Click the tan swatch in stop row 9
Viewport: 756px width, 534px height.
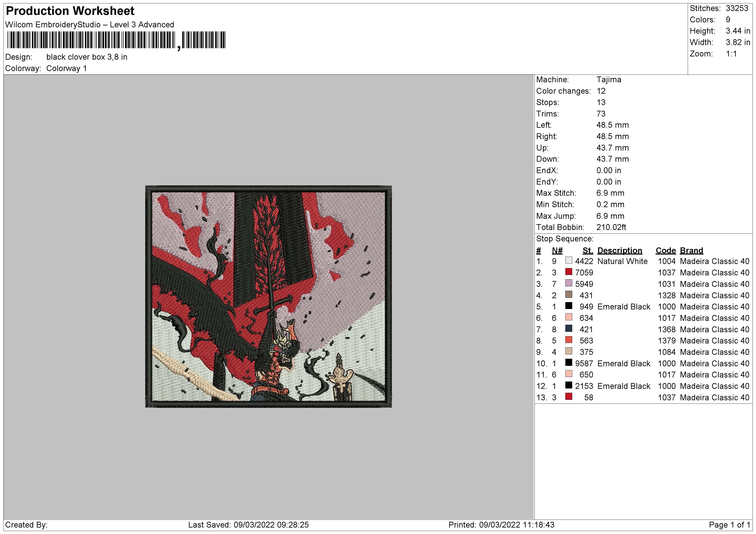569,351
